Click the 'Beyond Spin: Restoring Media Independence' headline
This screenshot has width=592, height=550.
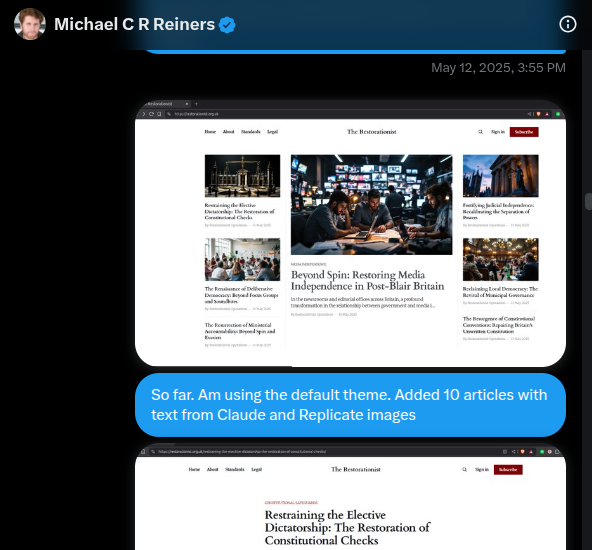point(367,280)
